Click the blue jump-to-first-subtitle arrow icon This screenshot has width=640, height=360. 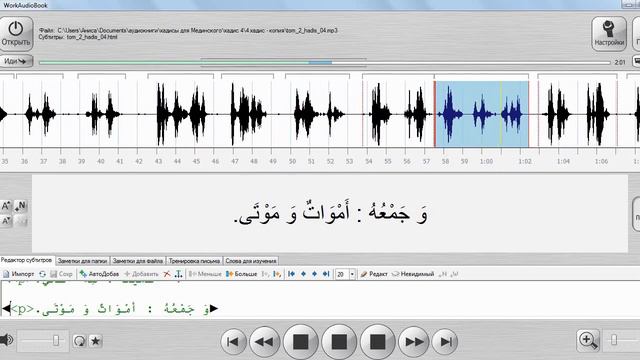(291, 274)
